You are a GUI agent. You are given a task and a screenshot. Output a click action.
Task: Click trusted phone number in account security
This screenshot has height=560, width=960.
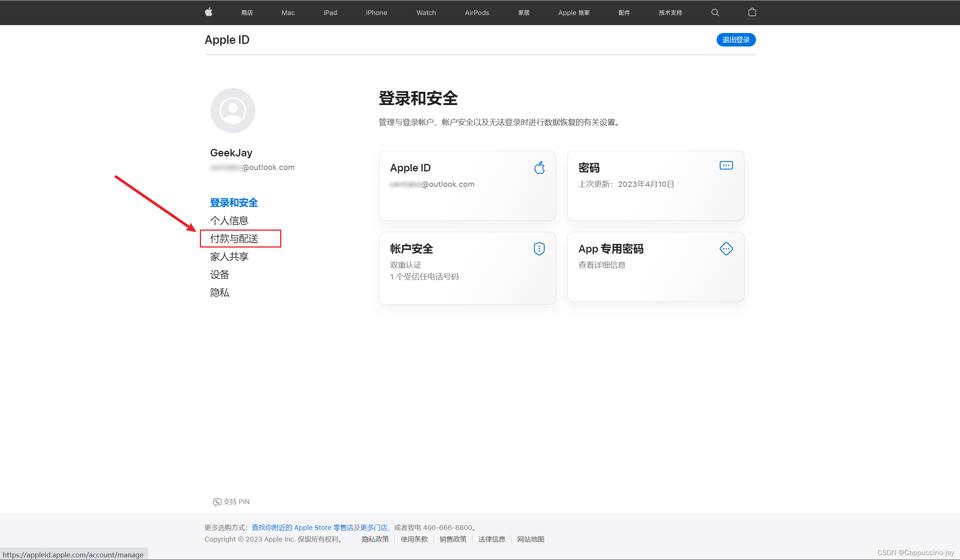(x=425, y=277)
